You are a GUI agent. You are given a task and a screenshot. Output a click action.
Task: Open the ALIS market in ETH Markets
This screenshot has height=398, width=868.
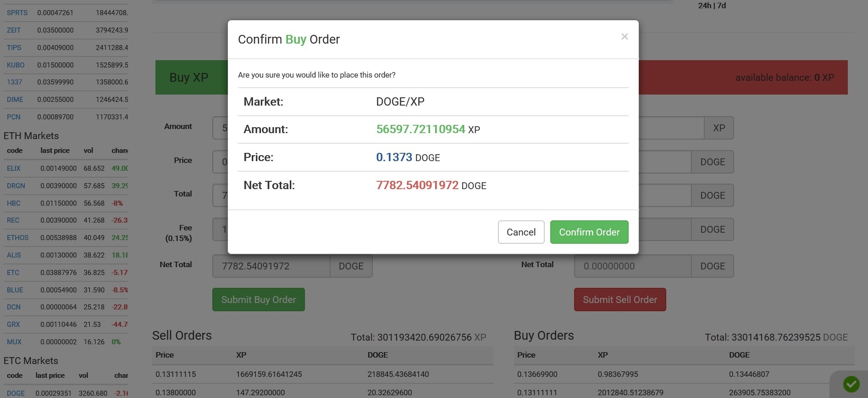click(14, 255)
